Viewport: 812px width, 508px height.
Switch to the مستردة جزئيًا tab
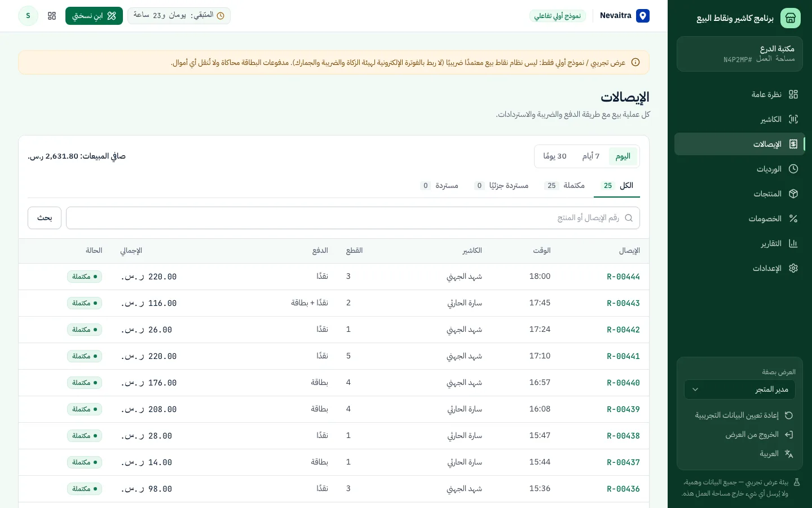(x=501, y=186)
